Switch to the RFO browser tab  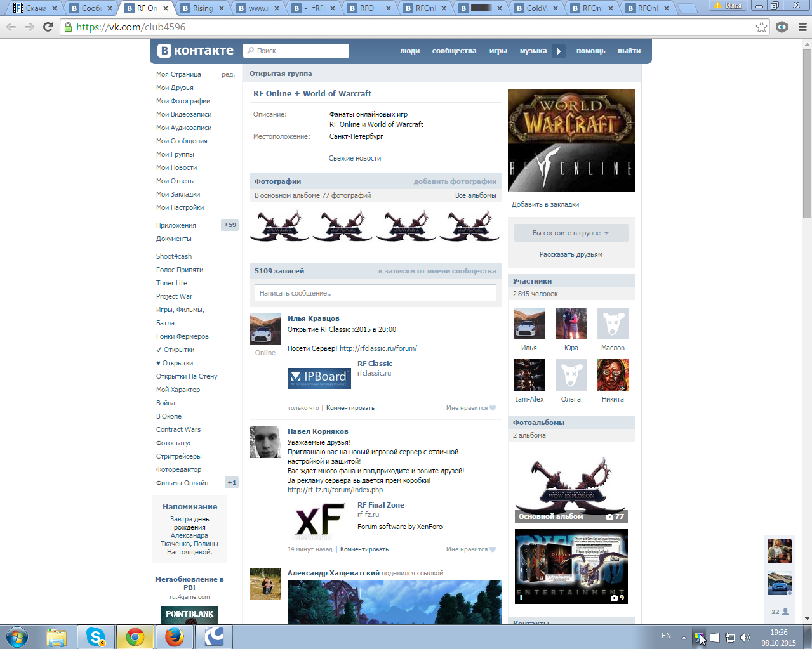(x=367, y=8)
